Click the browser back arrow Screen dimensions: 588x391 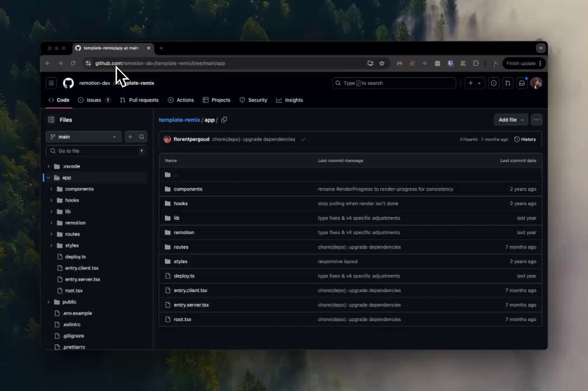tap(48, 63)
